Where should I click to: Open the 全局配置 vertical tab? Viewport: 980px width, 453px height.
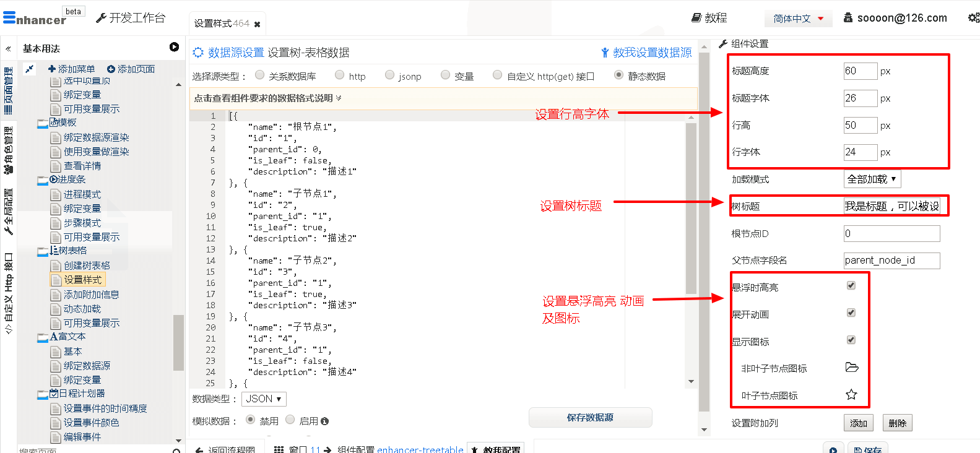8,212
